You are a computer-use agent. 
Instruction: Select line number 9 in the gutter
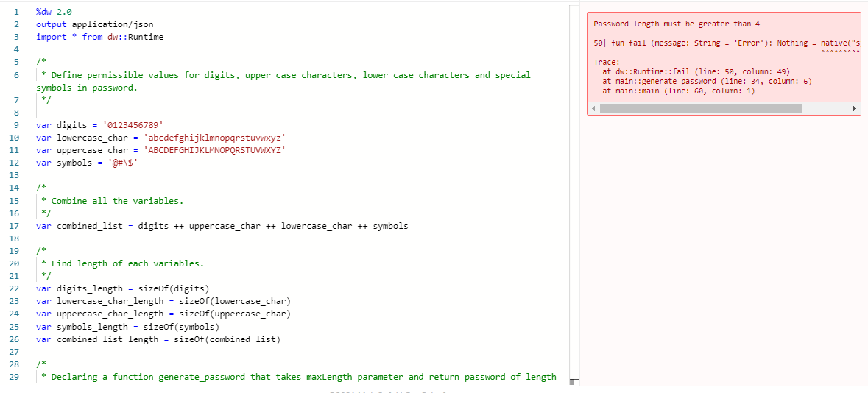click(x=16, y=125)
